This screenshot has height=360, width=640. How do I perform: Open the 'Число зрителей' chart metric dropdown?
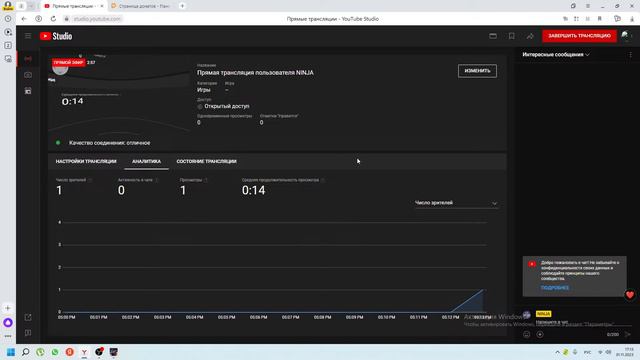tap(456, 203)
